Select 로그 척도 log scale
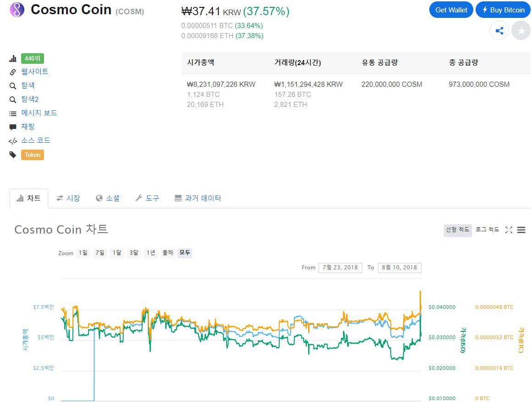 (x=487, y=230)
